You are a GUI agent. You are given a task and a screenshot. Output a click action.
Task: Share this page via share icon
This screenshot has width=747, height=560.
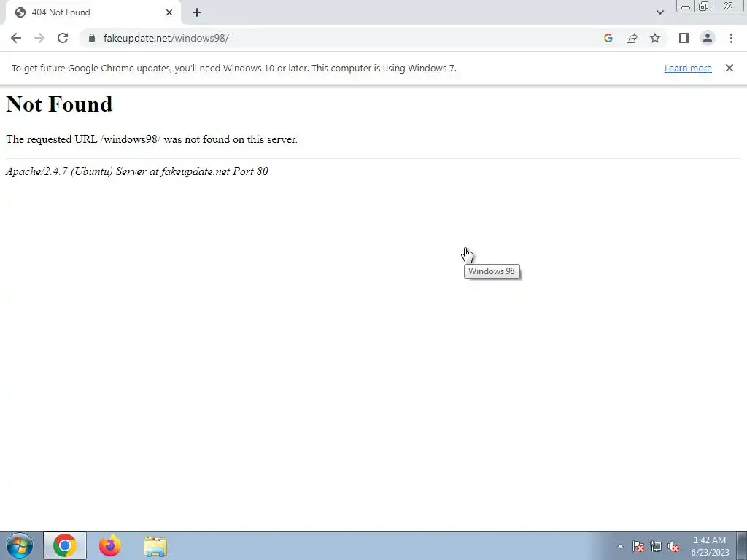coord(632,38)
